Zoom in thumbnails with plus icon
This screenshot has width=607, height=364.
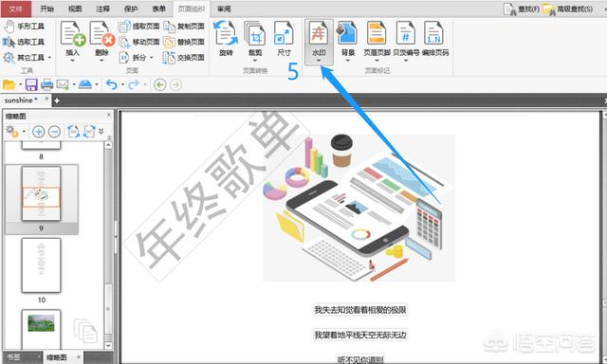[x=38, y=132]
